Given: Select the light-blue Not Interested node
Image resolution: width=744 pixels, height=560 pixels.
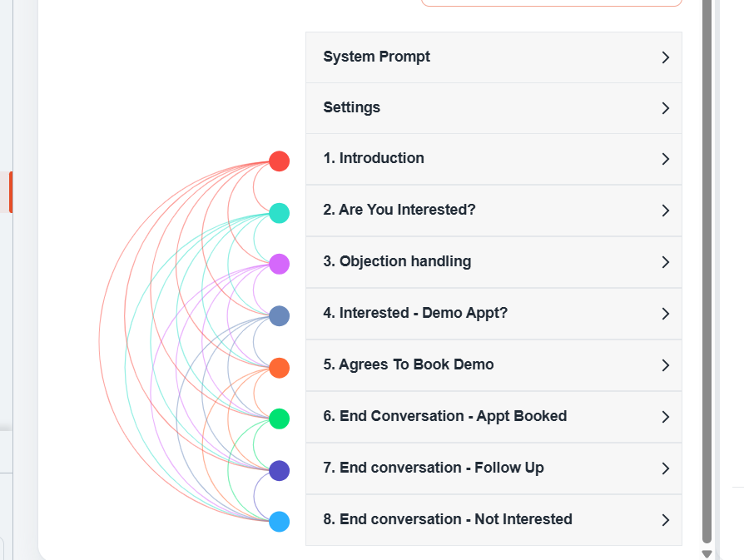Looking at the screenshot, I should click(279, 522).
